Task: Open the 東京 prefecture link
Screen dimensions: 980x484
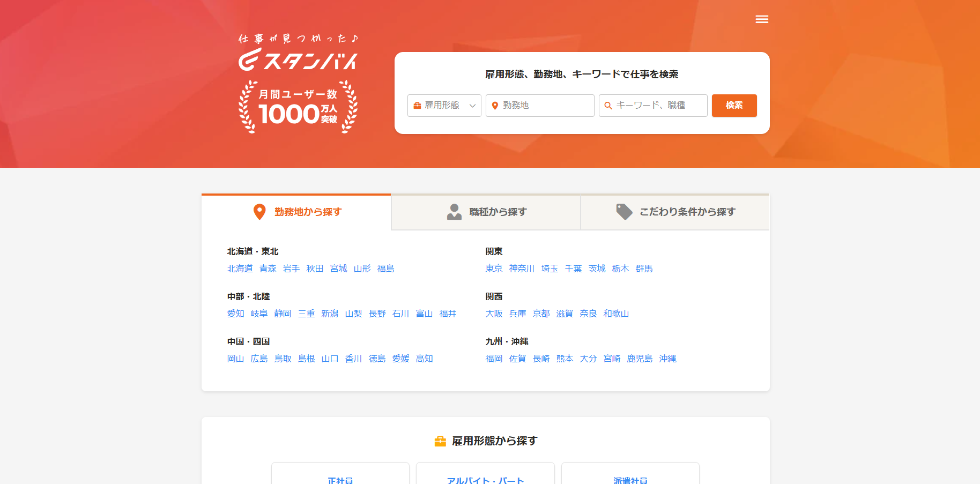Action: coord(494,269)
